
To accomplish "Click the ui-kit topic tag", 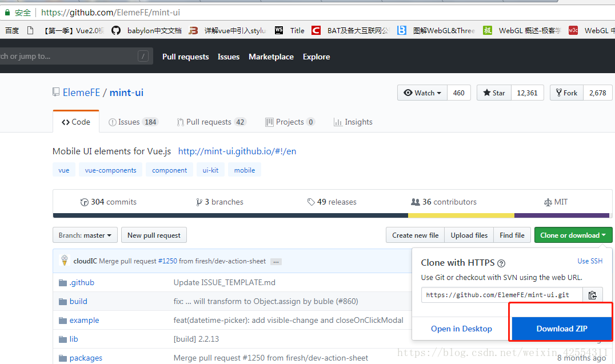I will pos(211,170).
